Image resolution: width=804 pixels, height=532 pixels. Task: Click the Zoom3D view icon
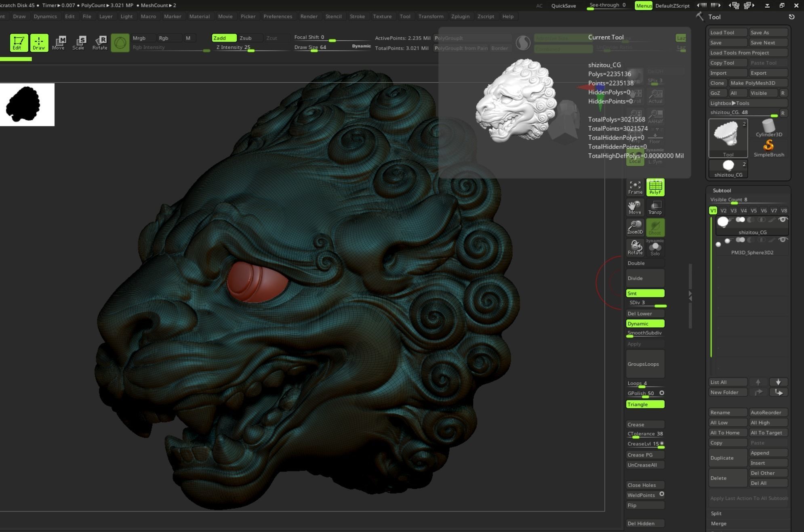(635, 227)
